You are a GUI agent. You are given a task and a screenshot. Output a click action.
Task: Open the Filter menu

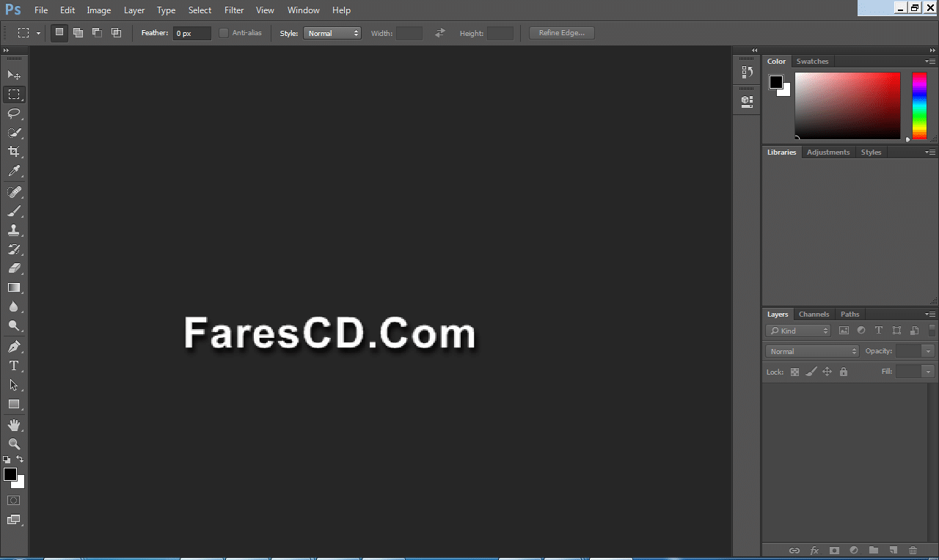[x=234, y=10]
